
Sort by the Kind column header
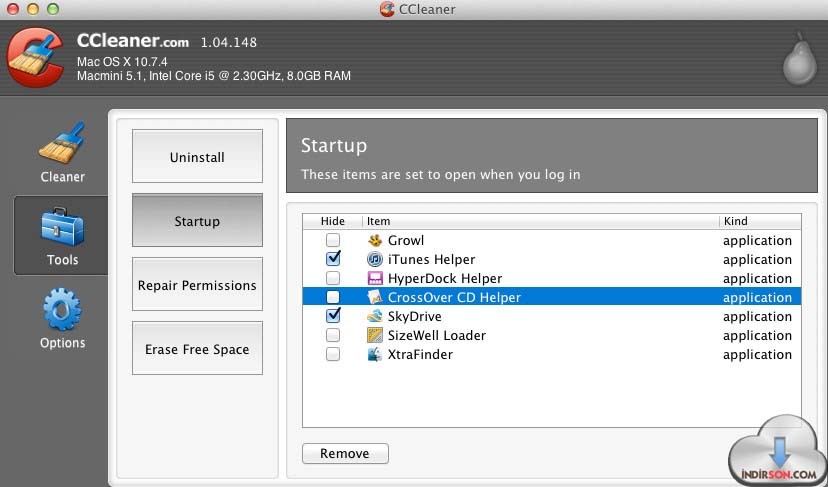[760, 221]
